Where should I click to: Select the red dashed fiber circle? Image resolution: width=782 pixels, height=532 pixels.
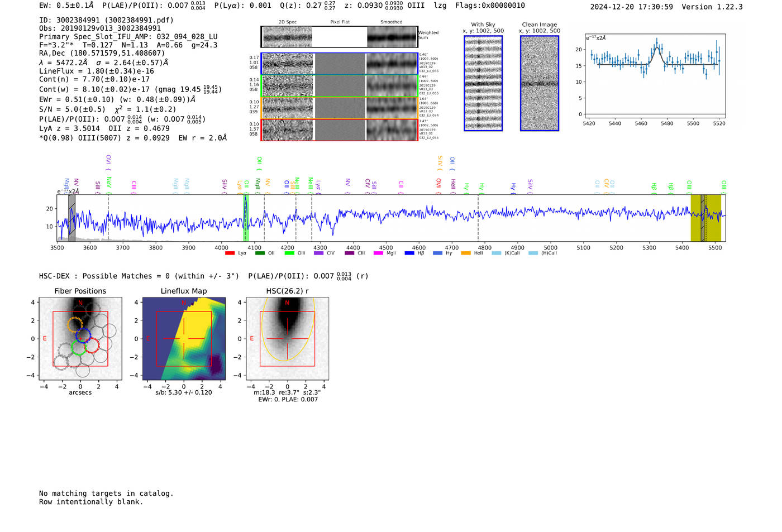92,345
